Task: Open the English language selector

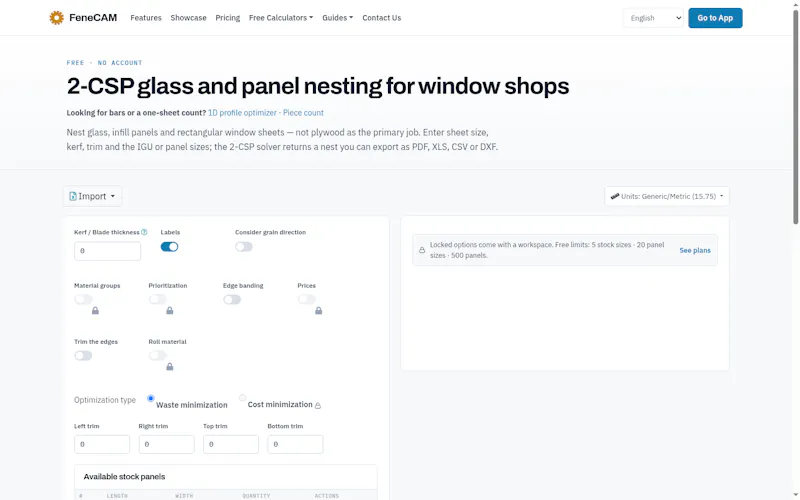Action: click(653, 18)
